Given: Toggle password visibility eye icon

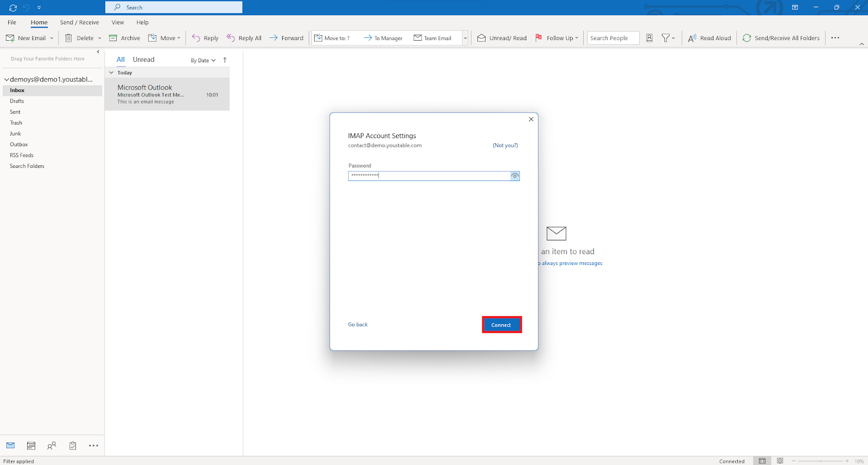Looking at the screenshot, I should [x=515, y=176].
